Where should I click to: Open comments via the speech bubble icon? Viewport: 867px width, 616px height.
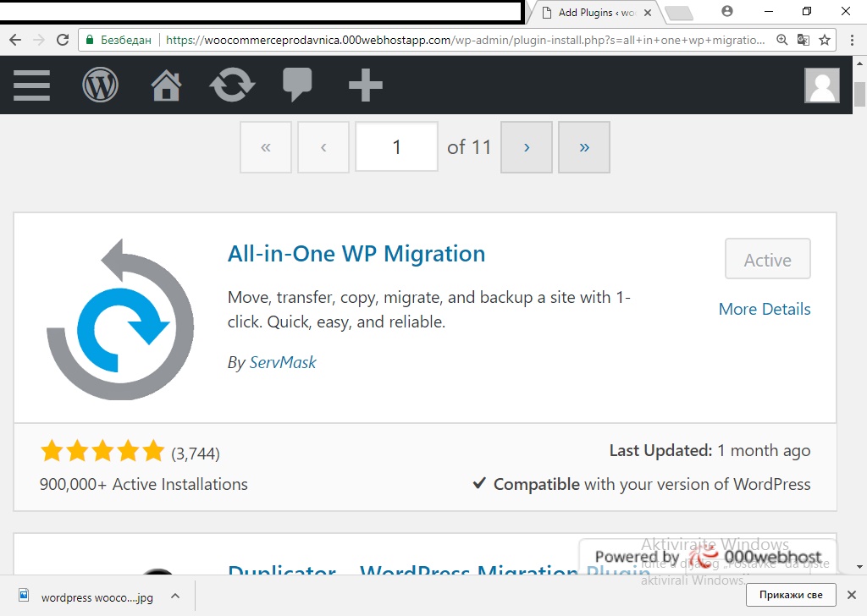297,85
